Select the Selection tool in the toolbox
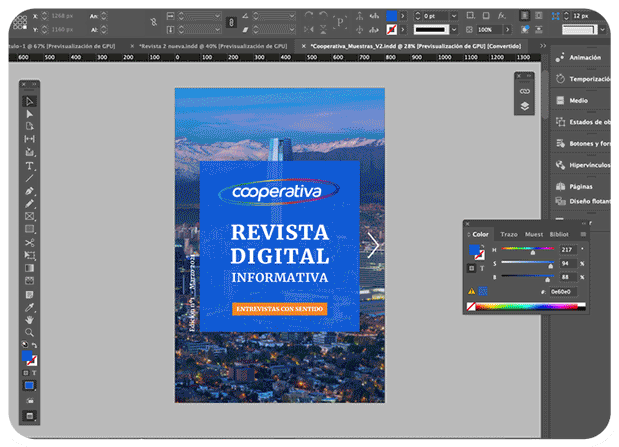The height and width of the screenshot is (447, 619). 29,101
